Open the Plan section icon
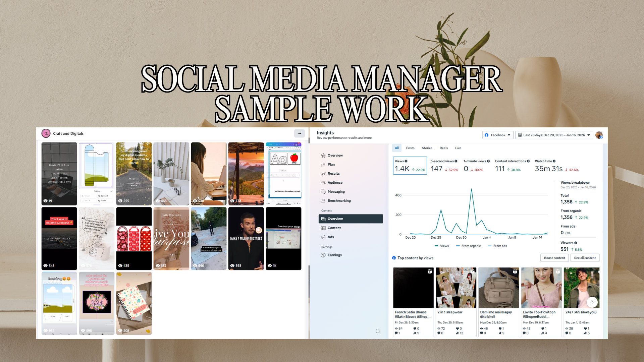The image size is (644, 362). point(323,165)
